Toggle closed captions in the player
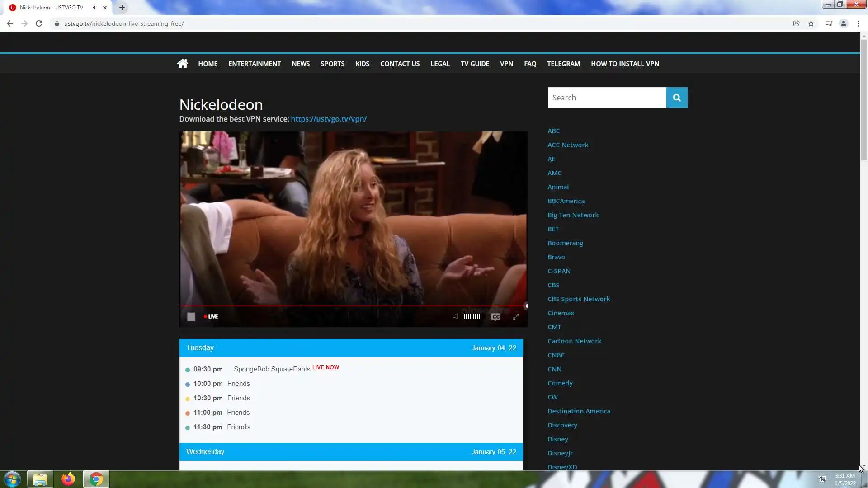 (x=496, y=317)
